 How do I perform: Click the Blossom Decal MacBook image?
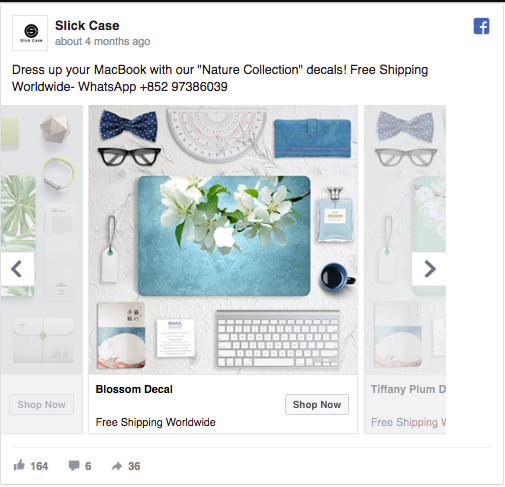[223, 240]
